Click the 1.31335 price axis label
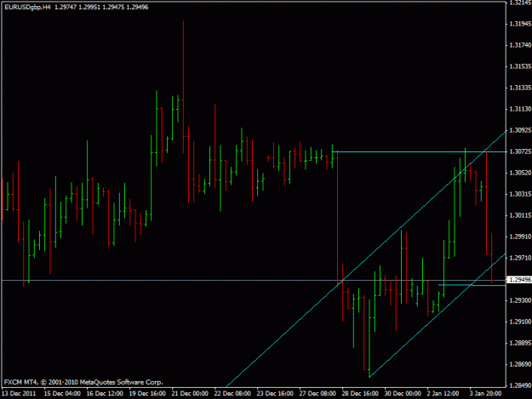 click(520, 88)
